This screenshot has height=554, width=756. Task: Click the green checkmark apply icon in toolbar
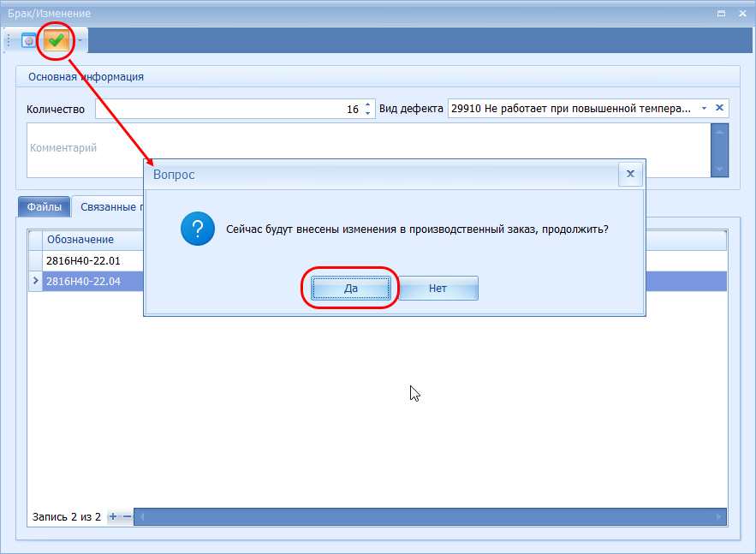pos(57,40)
